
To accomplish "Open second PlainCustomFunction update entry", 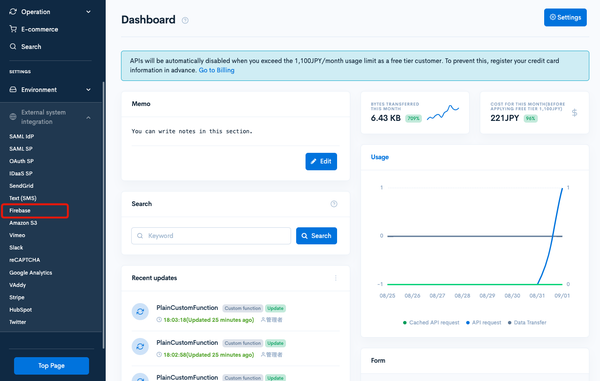I will click(x=187, y=342).
